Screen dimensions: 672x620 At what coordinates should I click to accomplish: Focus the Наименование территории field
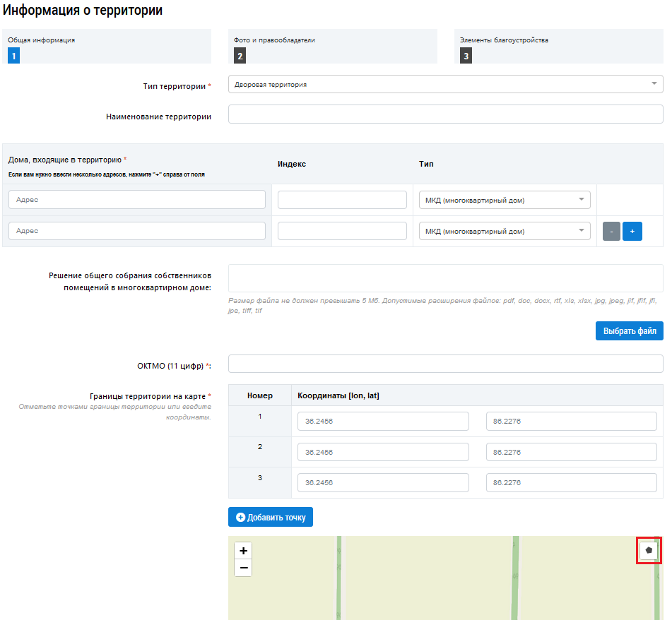click(x=445, y=114)
